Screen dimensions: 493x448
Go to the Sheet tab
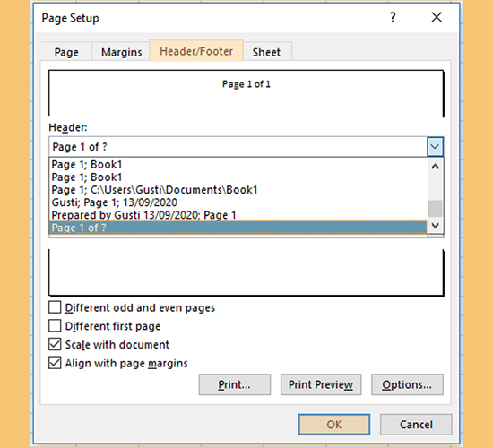click(266, 52)
